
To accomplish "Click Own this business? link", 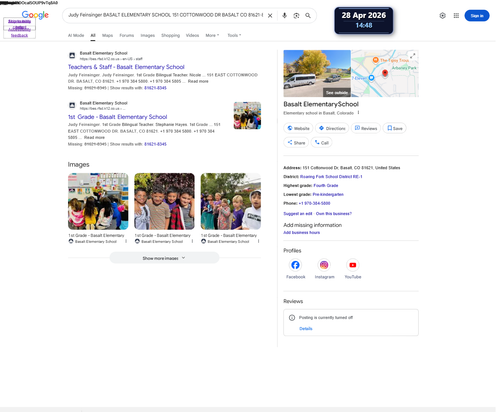I will pyautogui.click(x=334, y=214).
